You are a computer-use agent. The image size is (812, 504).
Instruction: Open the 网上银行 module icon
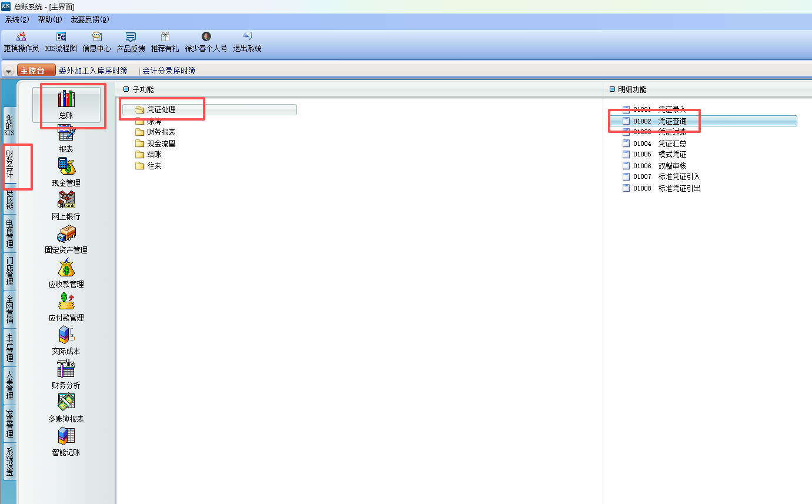[66, 201]
